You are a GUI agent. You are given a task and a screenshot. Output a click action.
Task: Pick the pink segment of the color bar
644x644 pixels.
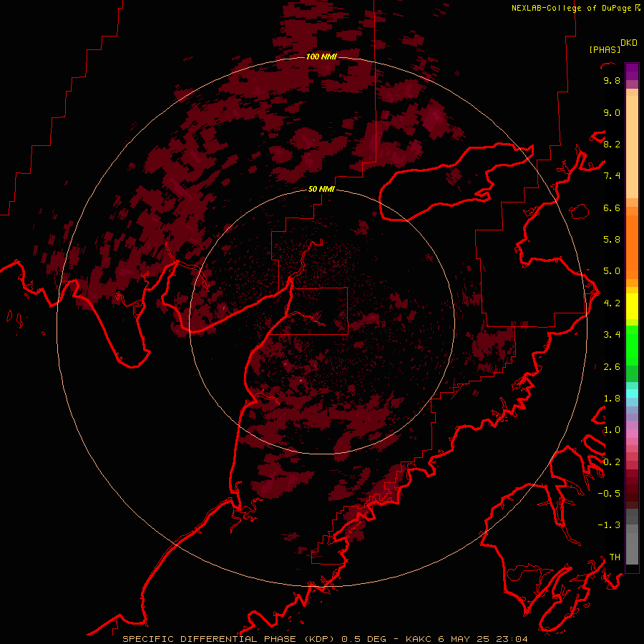tap(632, 434)
